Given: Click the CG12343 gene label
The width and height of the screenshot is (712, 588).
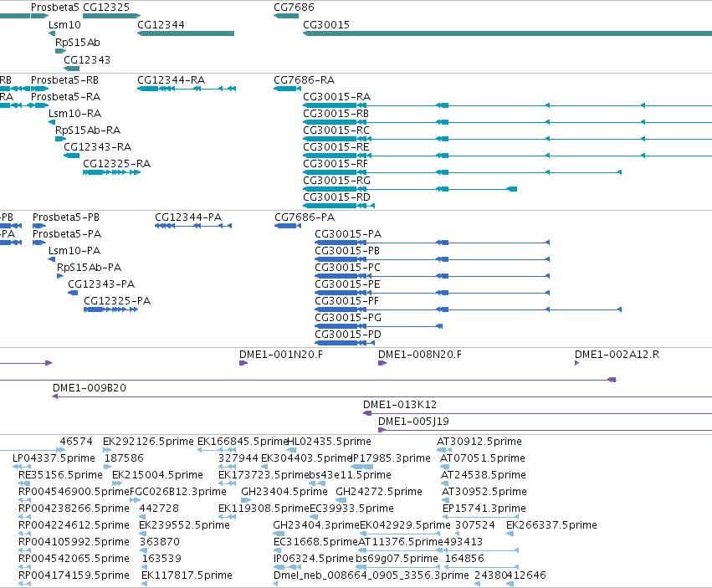Looking at the screenshot, I should pos(87,60).
